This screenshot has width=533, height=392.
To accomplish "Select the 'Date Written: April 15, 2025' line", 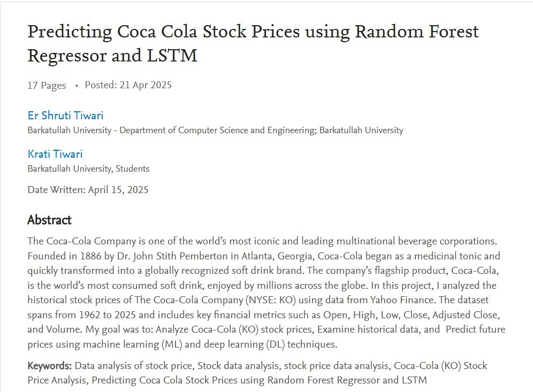I will 88,189.
